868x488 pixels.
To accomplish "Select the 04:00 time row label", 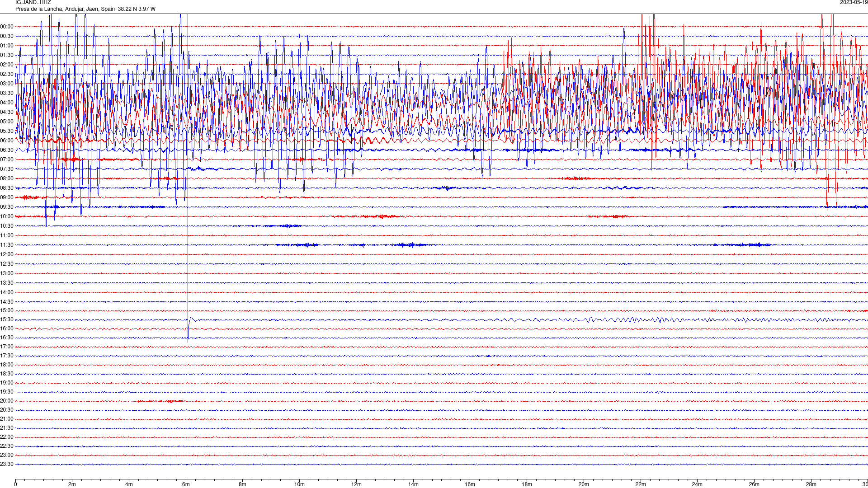I will (7, 103).
